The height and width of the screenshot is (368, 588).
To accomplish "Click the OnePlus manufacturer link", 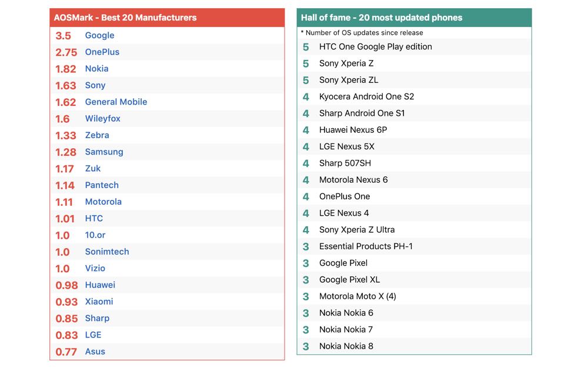I will pyautogui.click(x=102, y=52).
